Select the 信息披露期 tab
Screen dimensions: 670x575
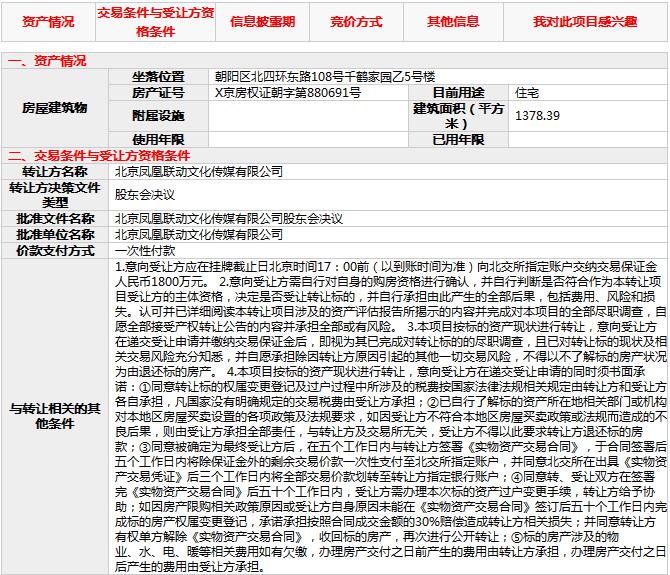click(x=262, y=21)
